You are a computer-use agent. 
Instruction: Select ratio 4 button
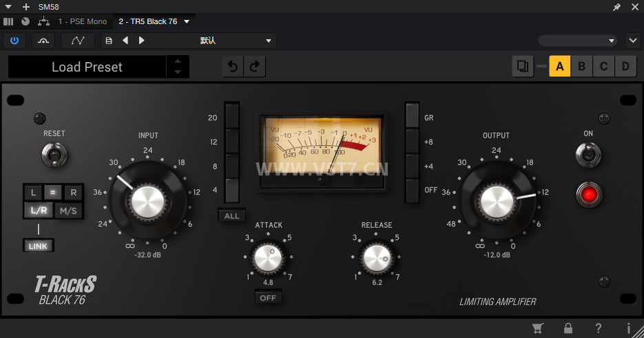pyautogui.click(x=232, y=190)
